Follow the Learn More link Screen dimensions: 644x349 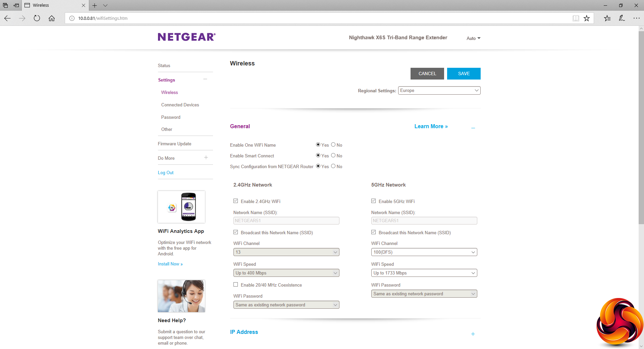pyautogui.click(x=431, y=126)
